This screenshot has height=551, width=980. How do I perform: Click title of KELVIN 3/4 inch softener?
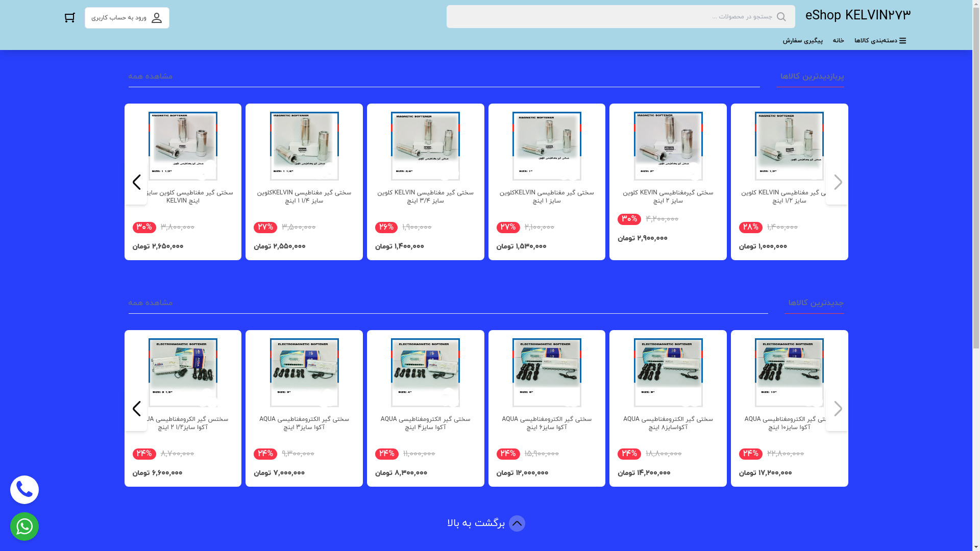(425, 197)
